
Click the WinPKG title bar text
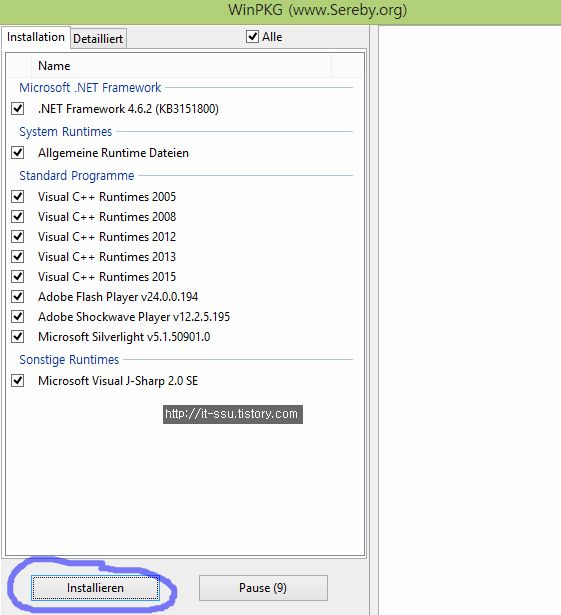(318, 10)
